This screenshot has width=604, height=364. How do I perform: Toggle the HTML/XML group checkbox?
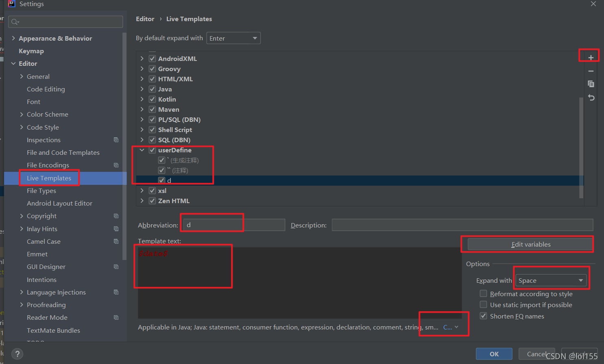[x=153, y=79]
